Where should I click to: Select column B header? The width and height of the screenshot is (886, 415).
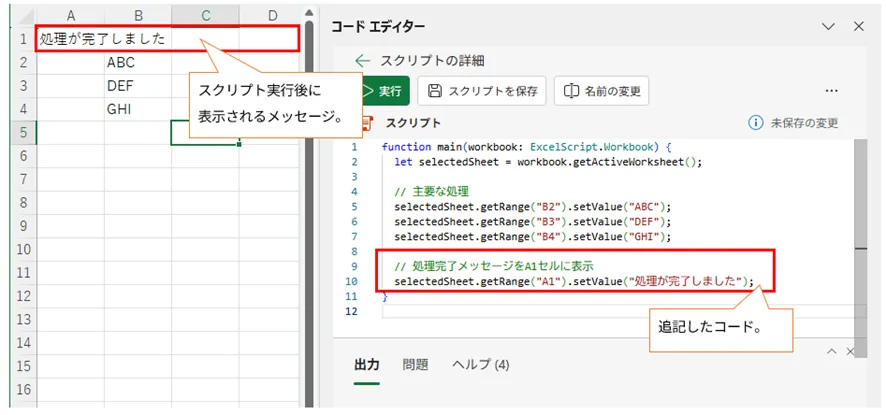(x=138, y=16)
